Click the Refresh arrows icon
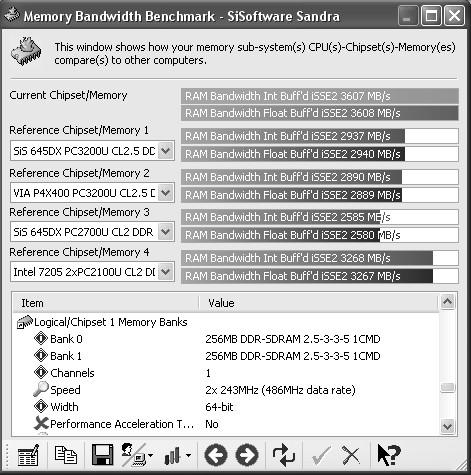471x475 pixels. (284, 455)
